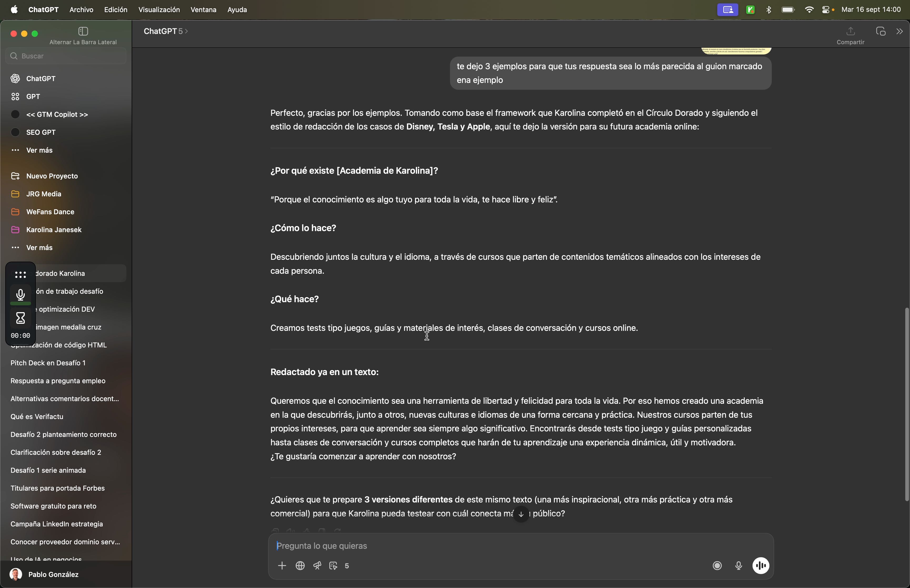
Task: Click the green K app icon in the menu bar
Action: (750, 10)
